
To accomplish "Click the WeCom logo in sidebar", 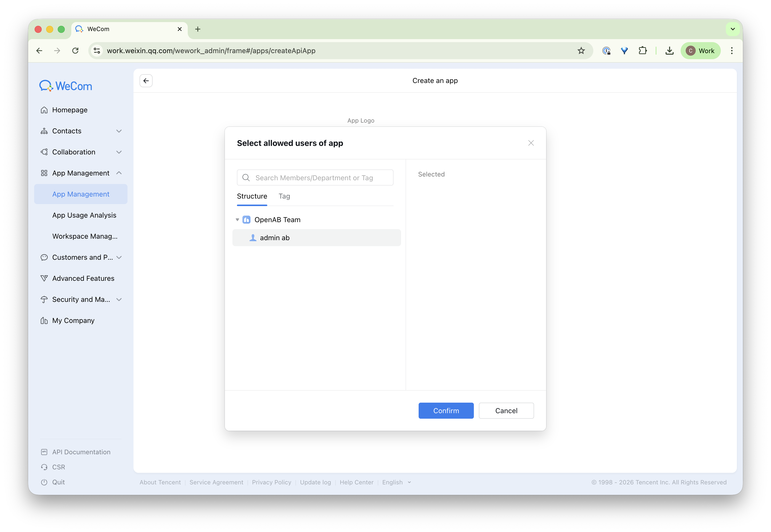I will 66,86.
